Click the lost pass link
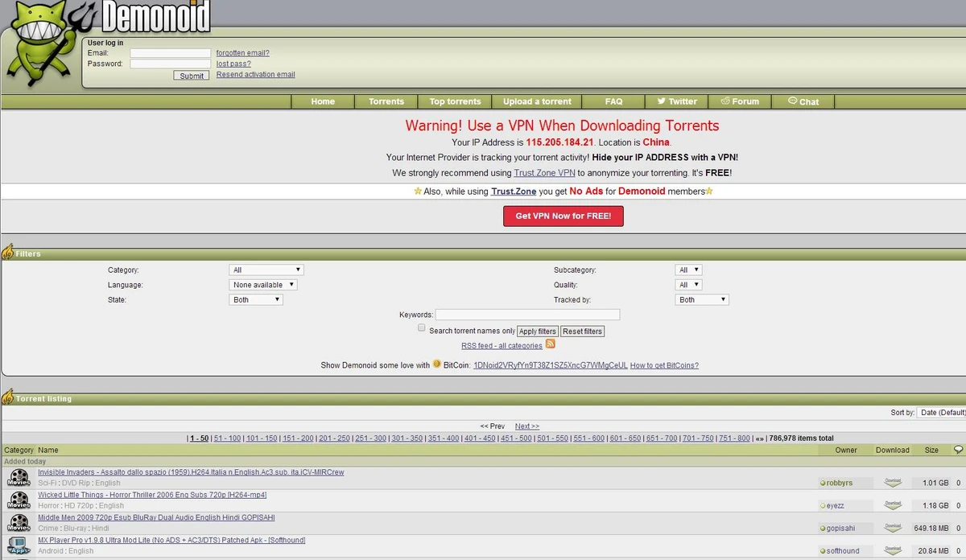 click(233, 64)
